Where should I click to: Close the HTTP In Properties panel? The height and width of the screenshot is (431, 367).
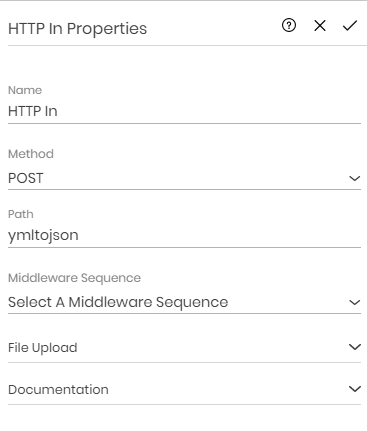click(320, 25)
